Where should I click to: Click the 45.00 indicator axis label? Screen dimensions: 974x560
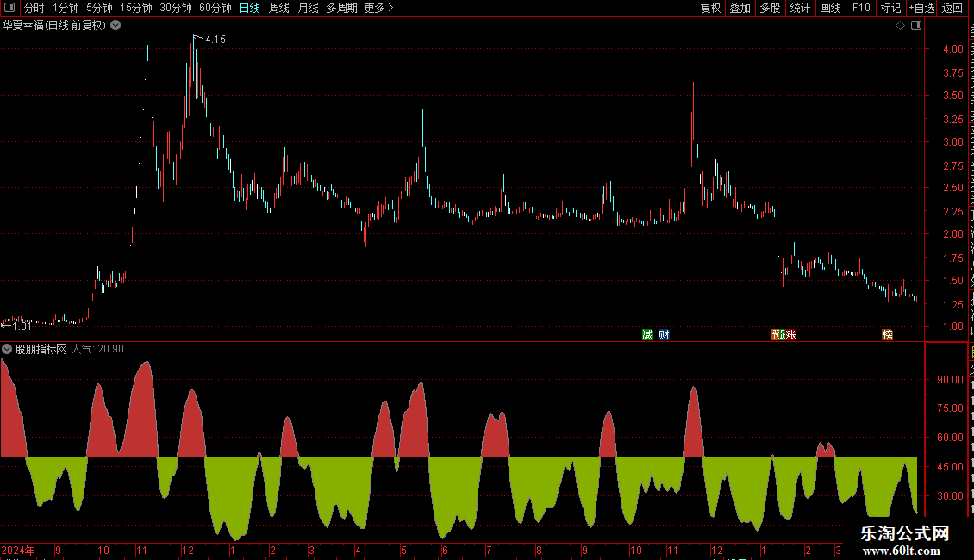951,466
